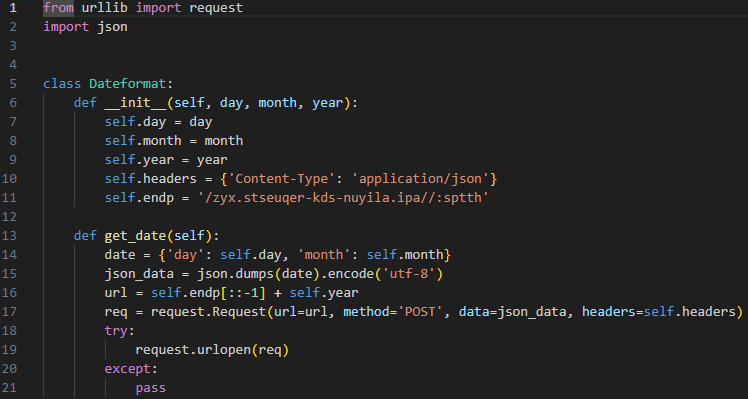The image size is (748, 399).
Task: Click the 'try' keyword on line 18
Action: click(x=116, y=331)
